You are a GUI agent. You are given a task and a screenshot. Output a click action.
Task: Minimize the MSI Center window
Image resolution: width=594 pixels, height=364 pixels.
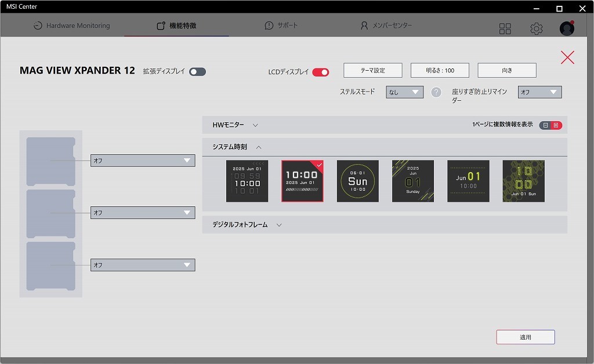point(537,8)
